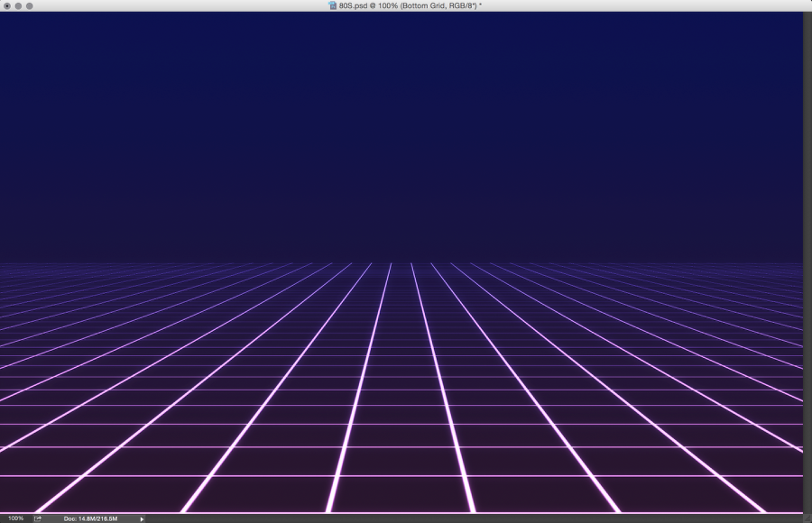Click the window resize grip corner
The height and width of the screenshot is (523, 812).
[x=807, y=518]
